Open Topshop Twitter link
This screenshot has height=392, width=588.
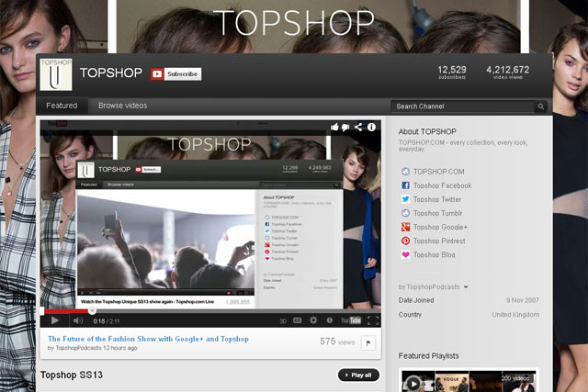coord(437,199)
